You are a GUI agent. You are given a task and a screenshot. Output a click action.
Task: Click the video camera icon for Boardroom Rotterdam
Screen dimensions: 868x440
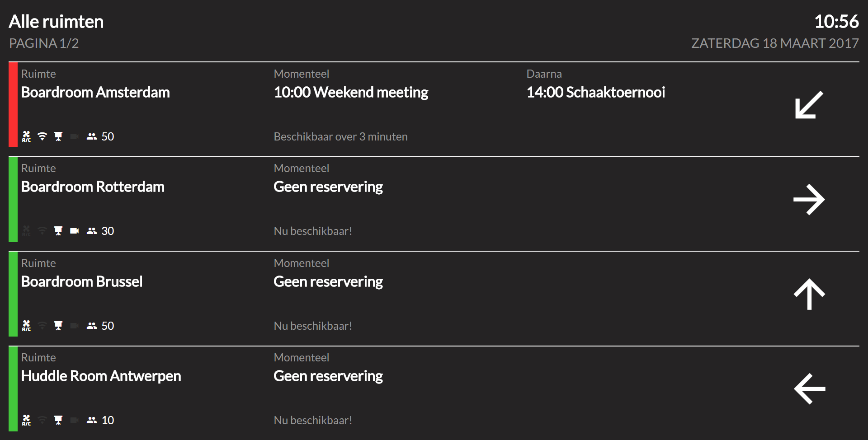pyautogui.click(x=75, y=231)
